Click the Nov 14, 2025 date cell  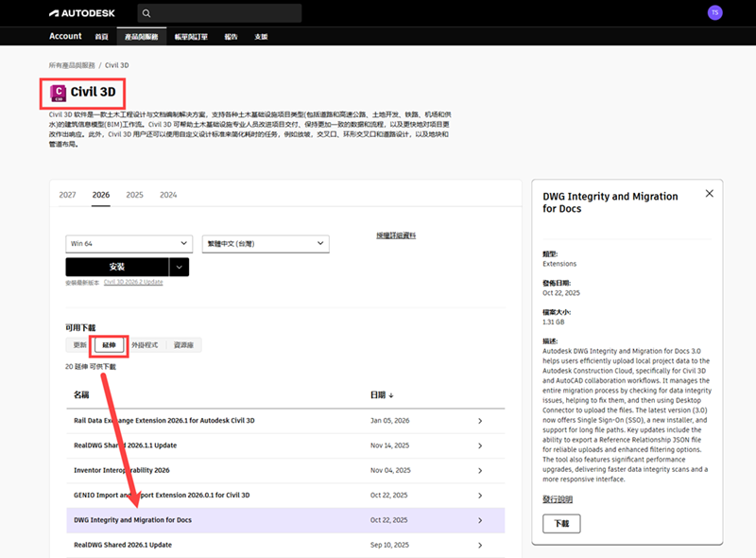pyautogui.click(x=389, y=445)
